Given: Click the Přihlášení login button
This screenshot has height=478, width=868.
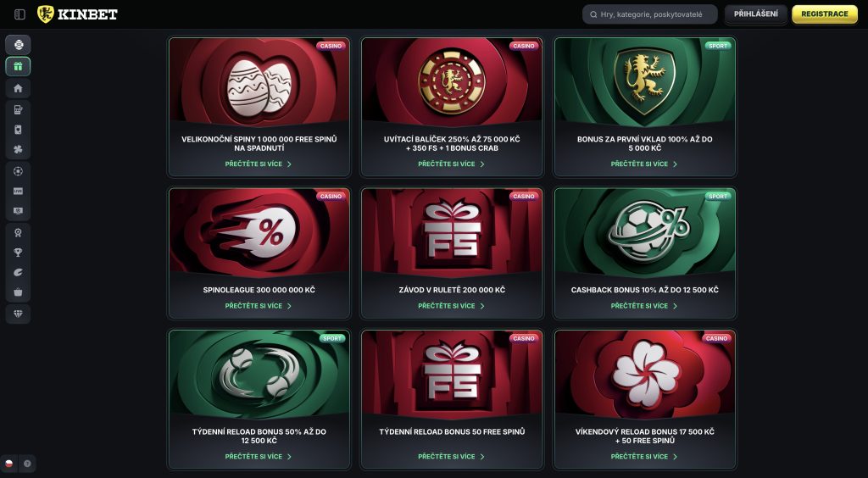Looking at the screenshot, I should [755, 14].
